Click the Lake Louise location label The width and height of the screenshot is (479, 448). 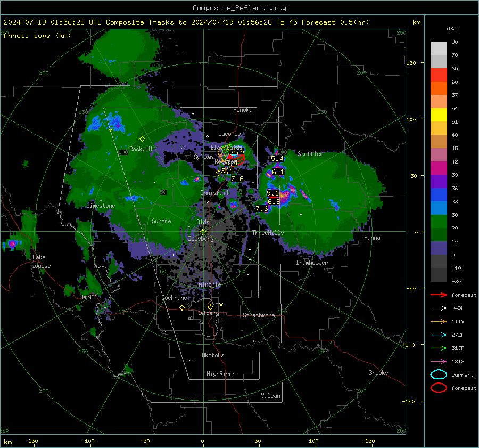coord(41,262)
